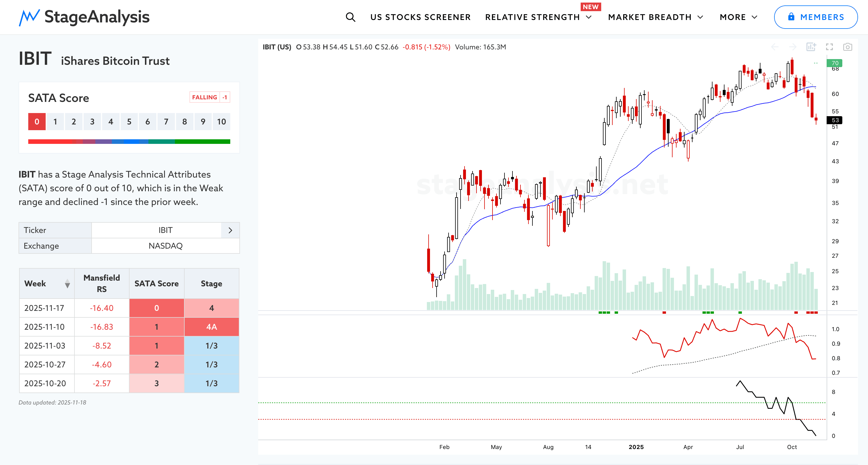Open the search magnifier icon
The height and width of the screenshot is (465, 868).
(x=350, y=17)
